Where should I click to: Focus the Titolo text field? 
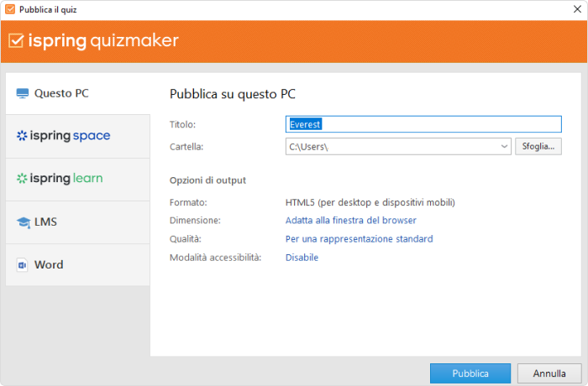[423, 124]
